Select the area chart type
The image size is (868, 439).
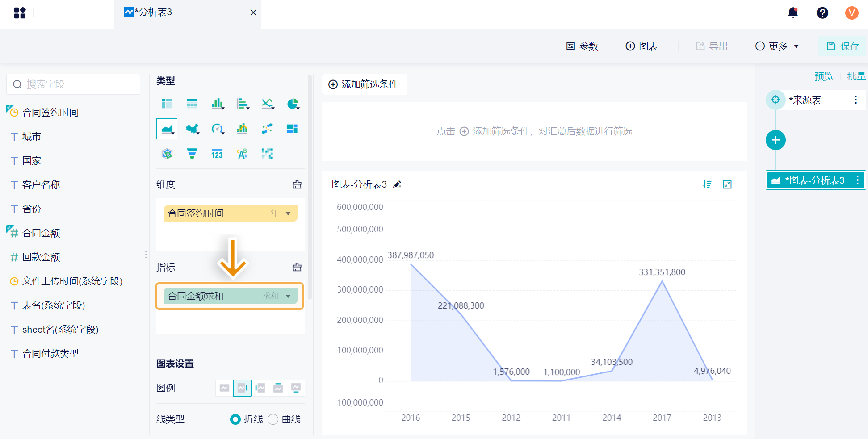click(167, 129)
